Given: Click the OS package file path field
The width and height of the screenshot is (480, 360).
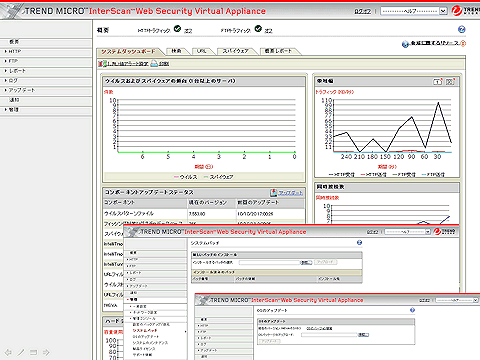Looking at the screenshot, I should coord(329,335).
